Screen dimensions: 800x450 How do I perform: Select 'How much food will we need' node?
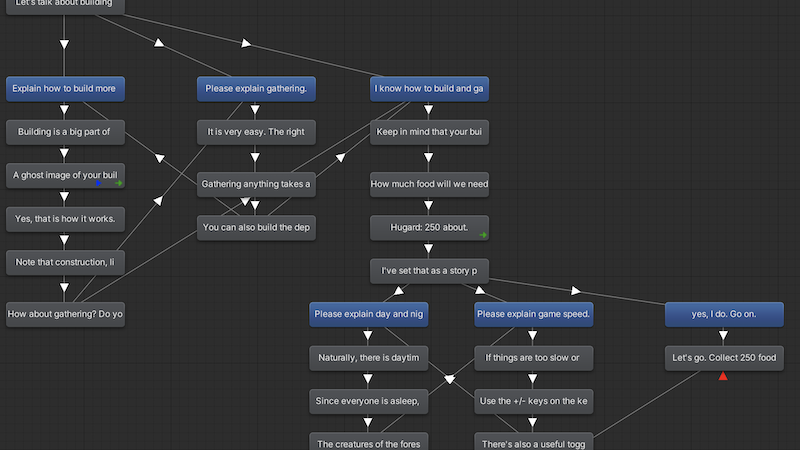429,184
